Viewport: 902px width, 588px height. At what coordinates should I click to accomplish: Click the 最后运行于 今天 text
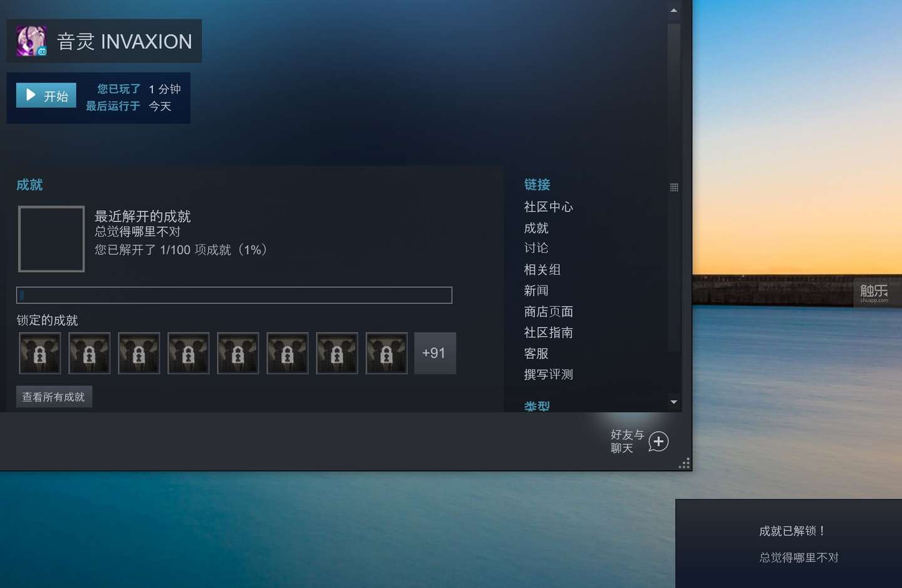[128, 106]
